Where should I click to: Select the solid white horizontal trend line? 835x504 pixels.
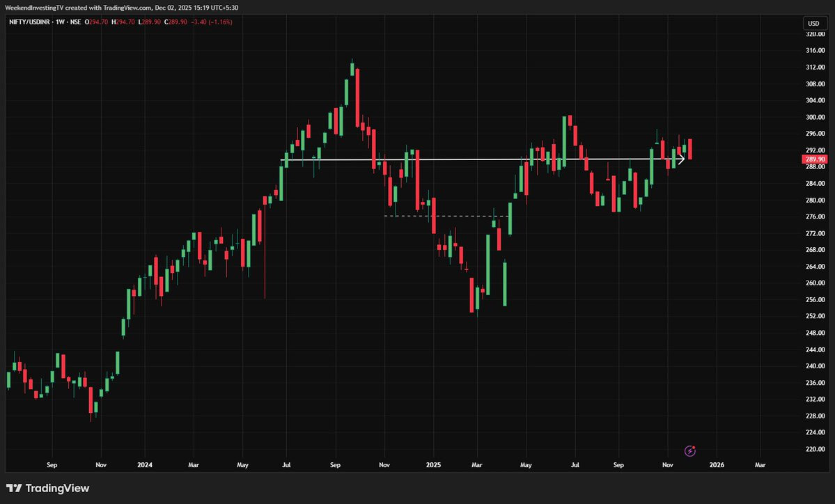(479, 159)
